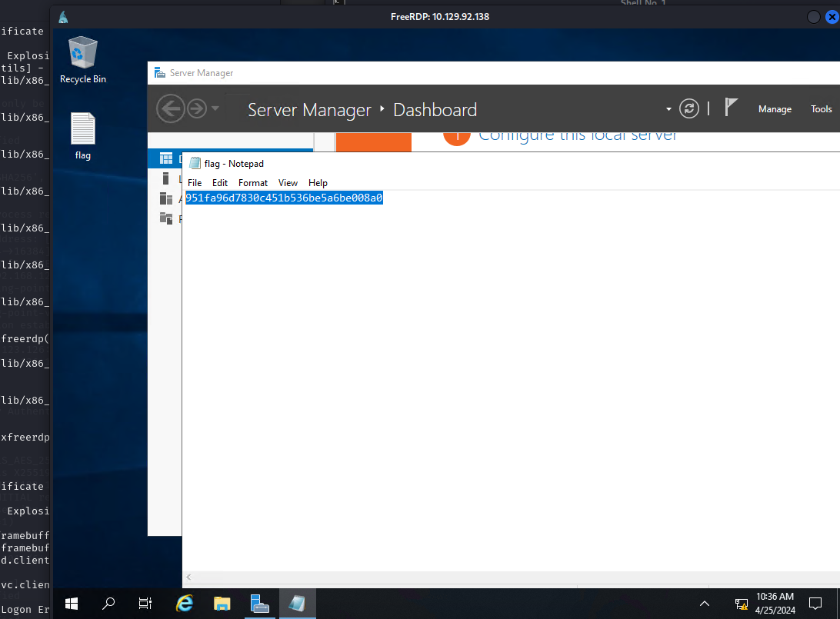This screenshot has height=619, width=840.
Task: Select the File Services icon in Server Manager sidebar
Action: (166, 218)
